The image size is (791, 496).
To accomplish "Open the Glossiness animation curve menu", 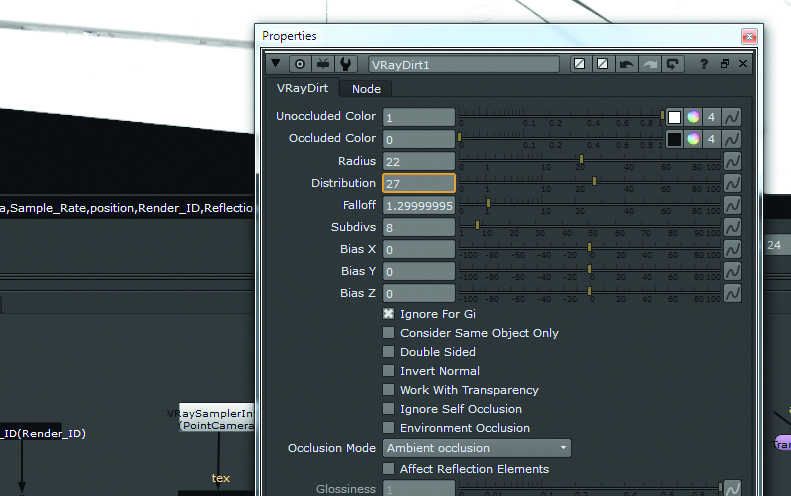I will [x=732, y=487].
